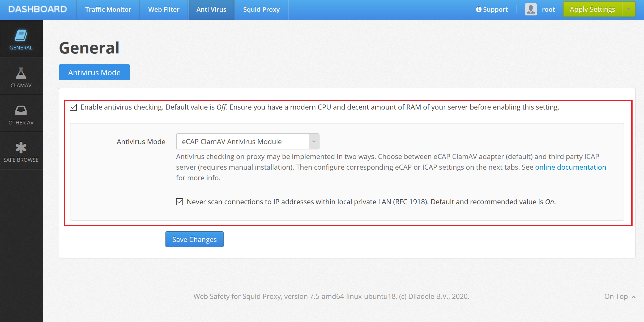The height and width of the screenshot is (322, 644).
Task: Select the Anti Virus tab
Action: [211, 10]
